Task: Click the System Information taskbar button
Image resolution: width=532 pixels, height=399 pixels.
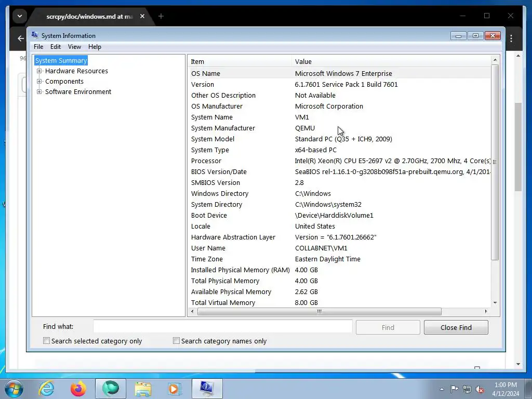Action: [x=207, y=389]
